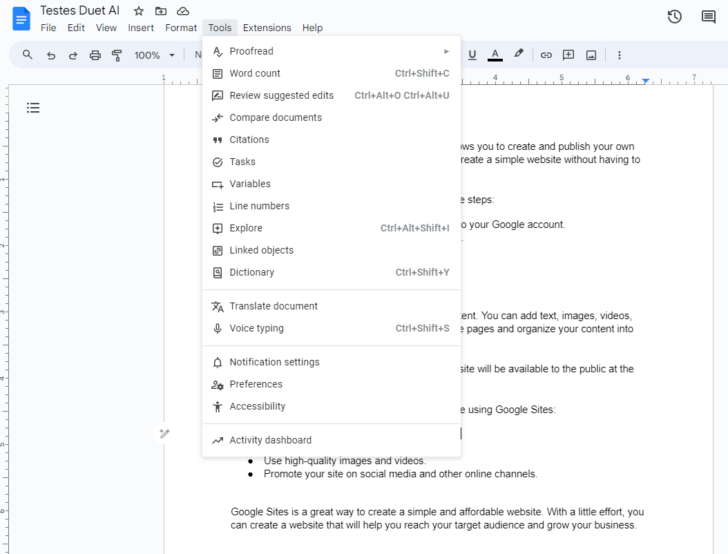Click the 'Use high-quality images and videos' bullet
The image size is (728, 554).
pyautogui.click(x=344, y=461)
